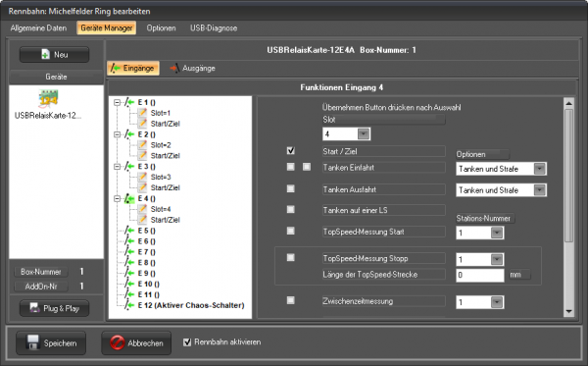Switch to Allgemeine Daten tab
This screenshot has width=588, height=366.
pyautogui.click(x=38, y=28)
